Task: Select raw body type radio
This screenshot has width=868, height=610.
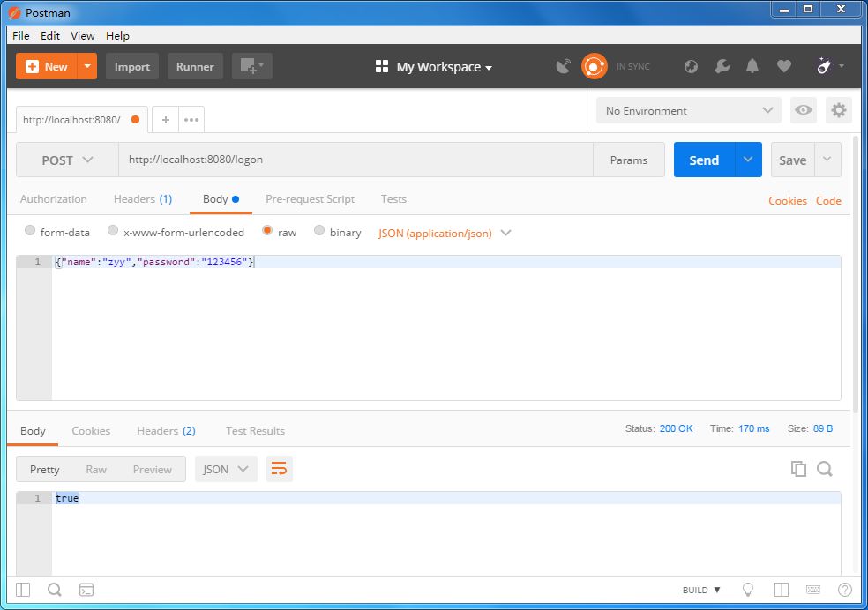Action: click(x=267, y=230)
